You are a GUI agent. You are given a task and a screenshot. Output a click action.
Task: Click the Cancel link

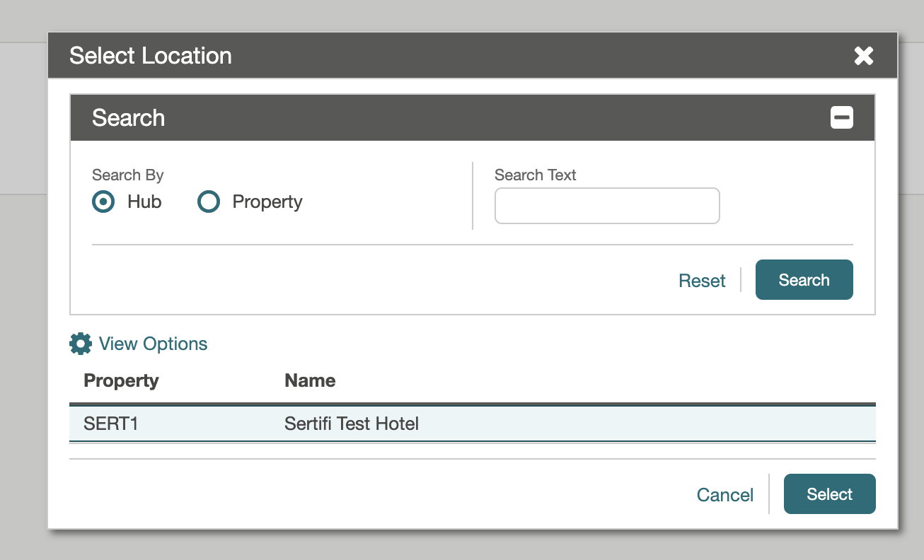pyautogui.click(x=725, y=495)
